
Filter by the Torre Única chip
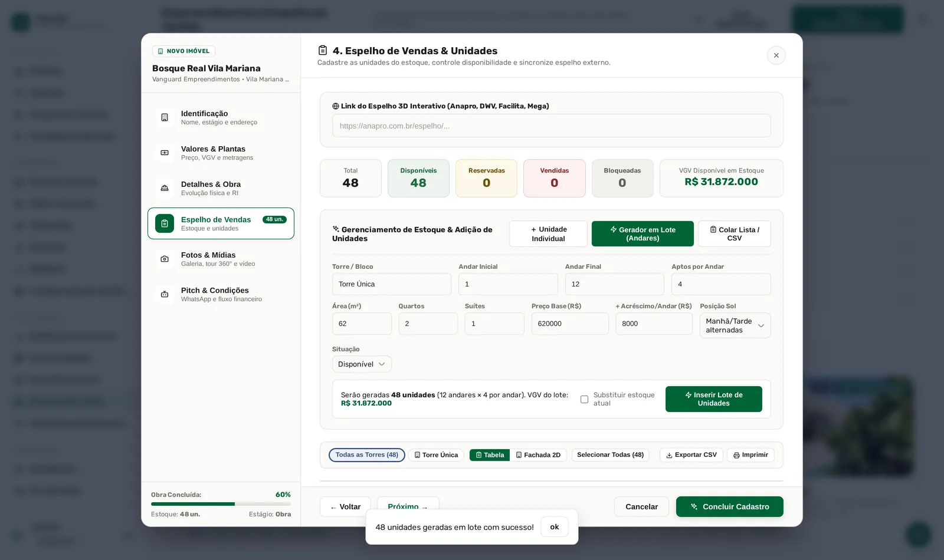pos(436,455)
